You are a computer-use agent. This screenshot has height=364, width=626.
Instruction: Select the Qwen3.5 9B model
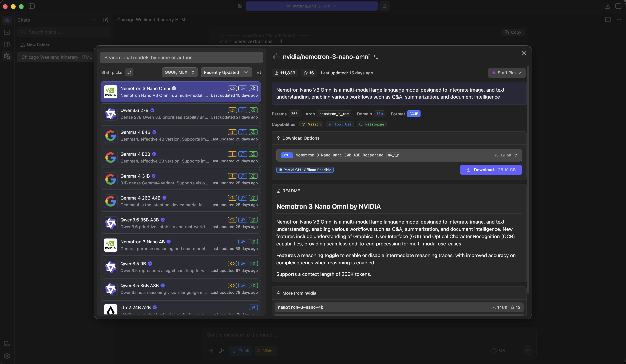coord(181,267)
